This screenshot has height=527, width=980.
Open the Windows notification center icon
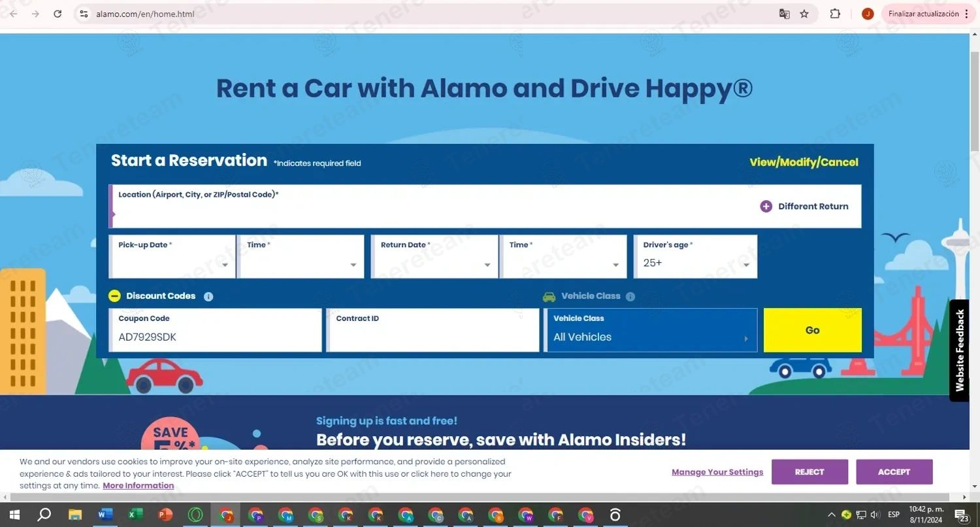(x=962, y=515)
